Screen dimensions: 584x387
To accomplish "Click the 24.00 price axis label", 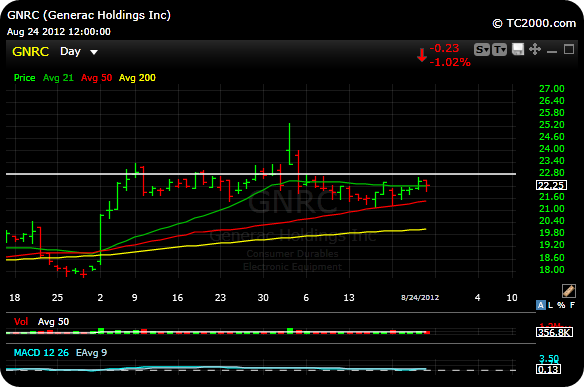I will (552, 149).
